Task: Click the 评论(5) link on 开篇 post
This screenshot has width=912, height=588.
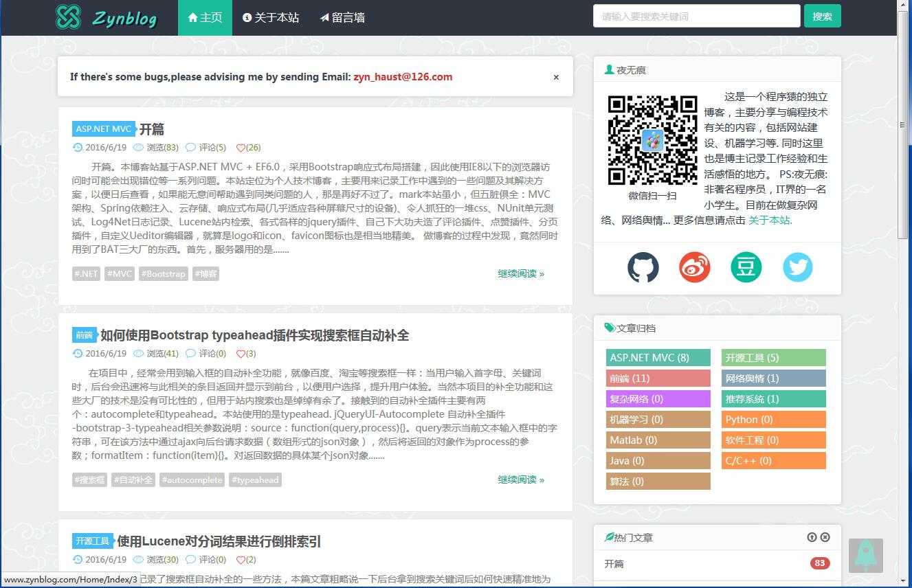Action: [x=212, y=147]
